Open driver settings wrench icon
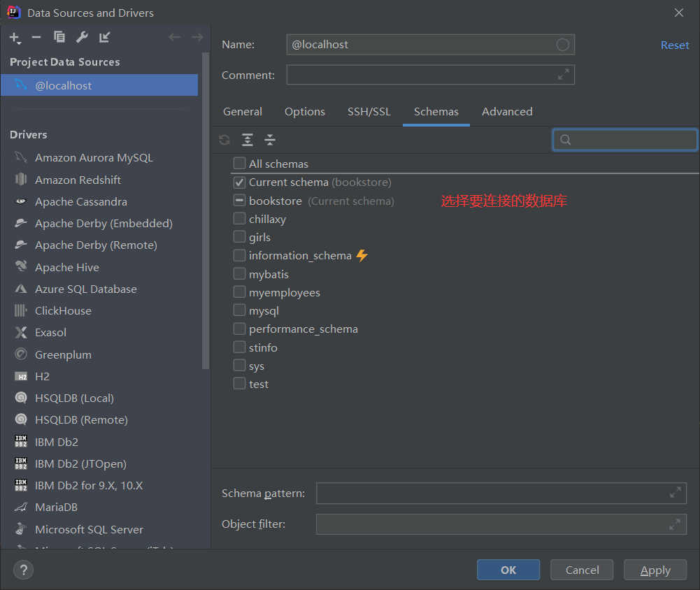The image size is (700, 590). [82, 37]
